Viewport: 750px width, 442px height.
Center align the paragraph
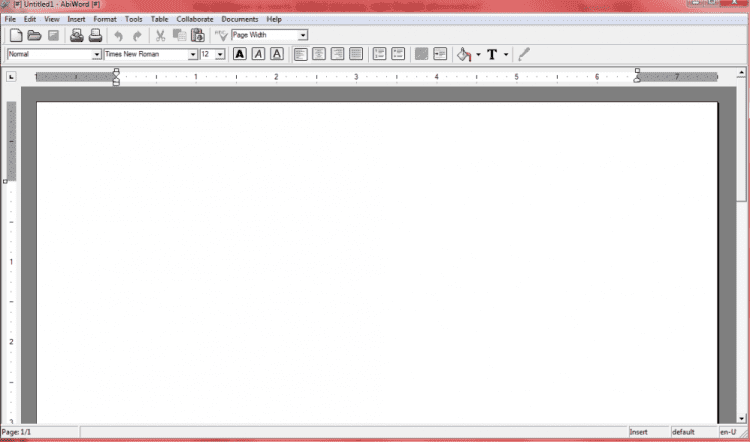pos(319,54)
